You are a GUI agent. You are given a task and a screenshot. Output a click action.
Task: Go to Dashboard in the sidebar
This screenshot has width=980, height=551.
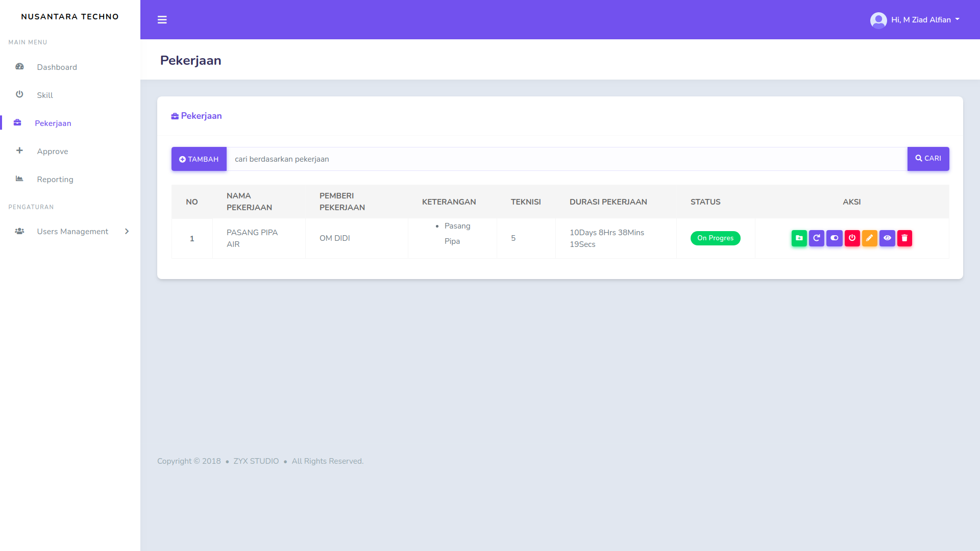[x=70, y=67]
